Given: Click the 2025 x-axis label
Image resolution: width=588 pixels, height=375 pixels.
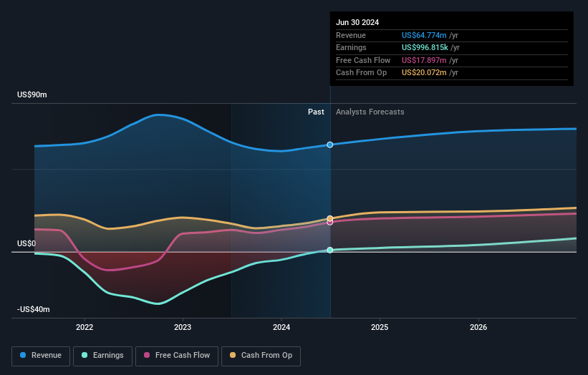Looking at the screenshot, I should pyautogui.click(x=380, y=327).
